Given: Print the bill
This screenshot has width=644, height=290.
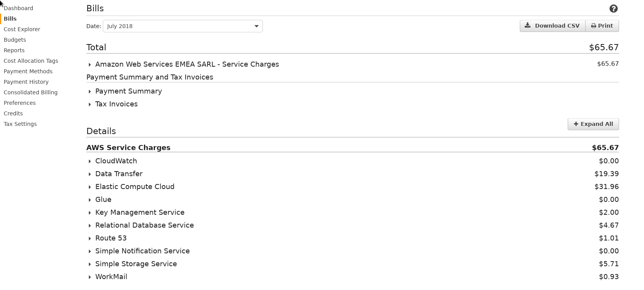Looking at the screenshot, I should click(602, 26).
